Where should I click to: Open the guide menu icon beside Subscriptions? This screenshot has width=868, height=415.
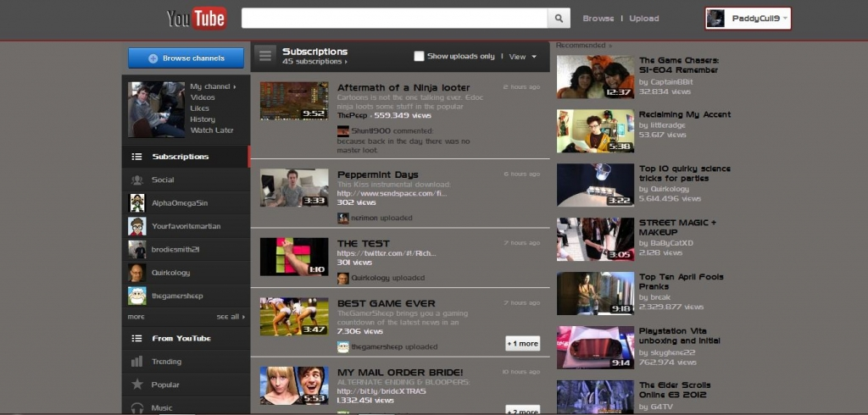pyautogui.click(x=265, y=56)
